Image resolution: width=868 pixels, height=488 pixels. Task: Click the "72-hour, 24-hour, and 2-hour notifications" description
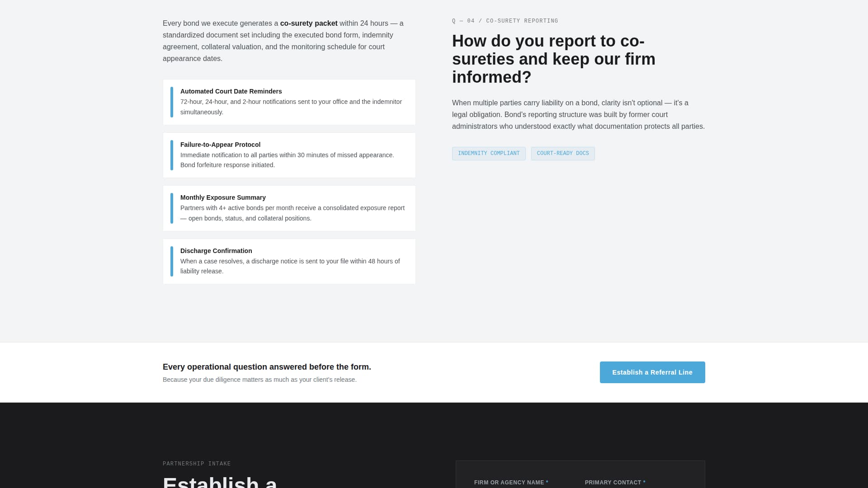point(291,107)
